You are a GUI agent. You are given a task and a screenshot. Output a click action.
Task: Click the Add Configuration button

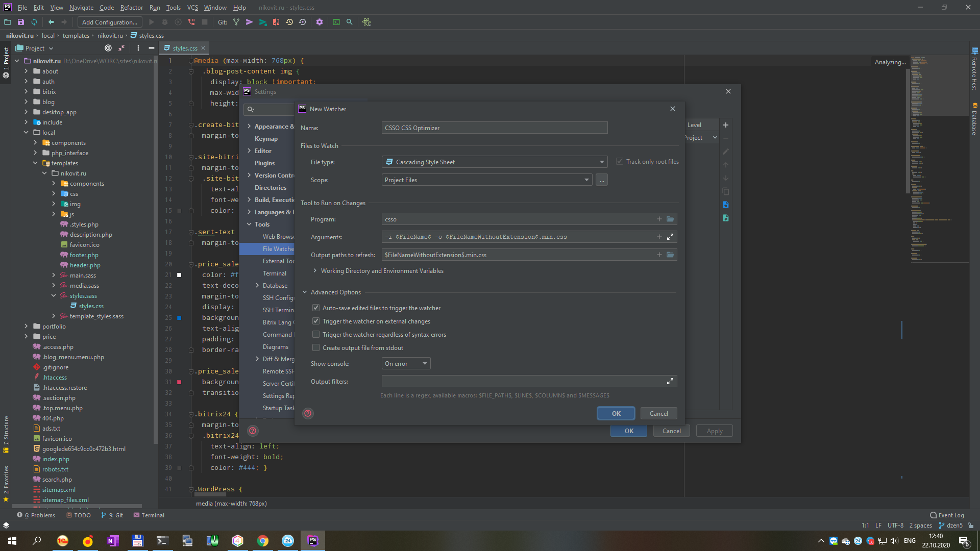click(110, 22)
